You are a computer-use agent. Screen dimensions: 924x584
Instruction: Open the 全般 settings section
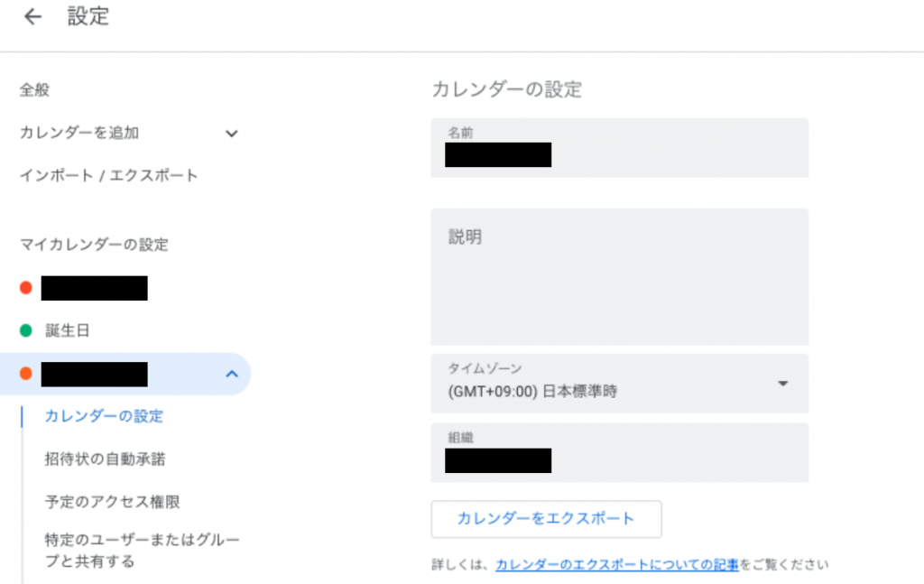click(x=34, y=89)
